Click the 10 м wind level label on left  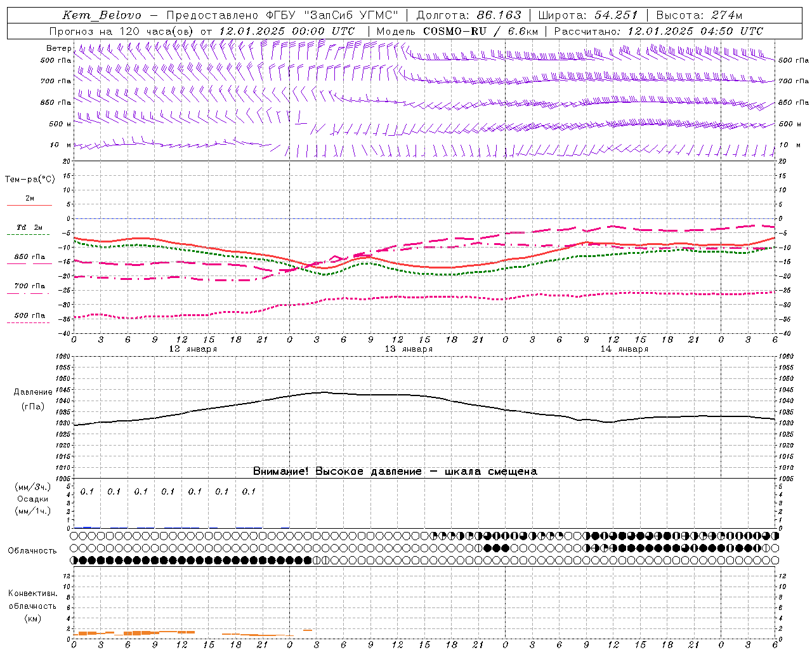pos(61,145)
